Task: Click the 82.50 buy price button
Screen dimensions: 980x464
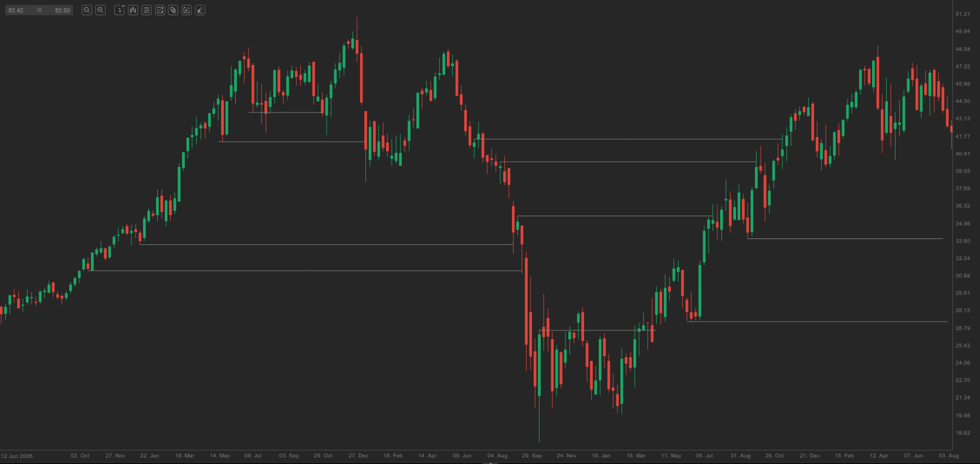Action: tap(62, 10)
